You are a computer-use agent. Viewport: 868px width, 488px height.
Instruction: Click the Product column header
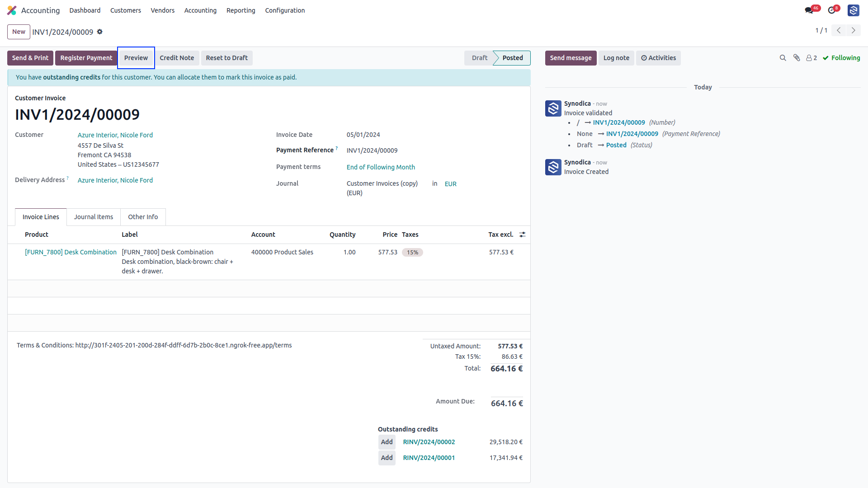37,235
